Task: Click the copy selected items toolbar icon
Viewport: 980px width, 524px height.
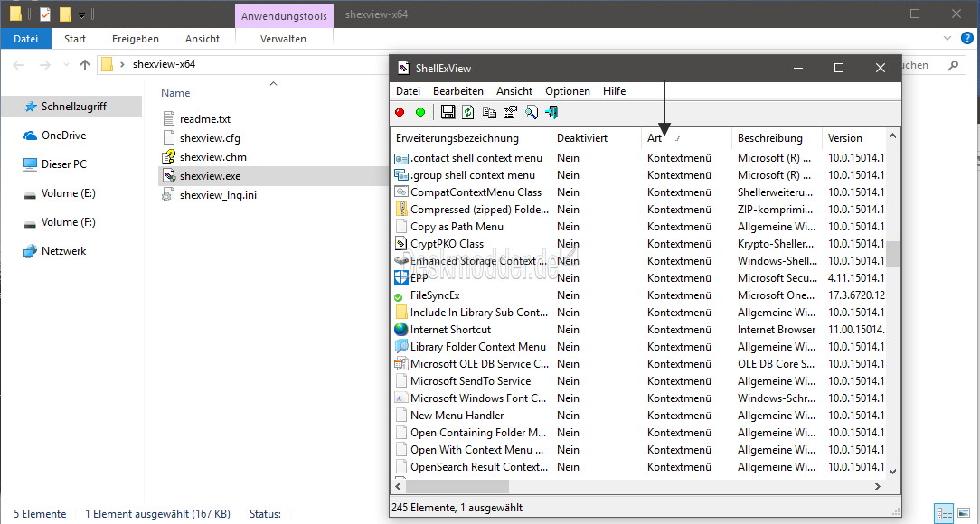Action: [x=489, y=113]
